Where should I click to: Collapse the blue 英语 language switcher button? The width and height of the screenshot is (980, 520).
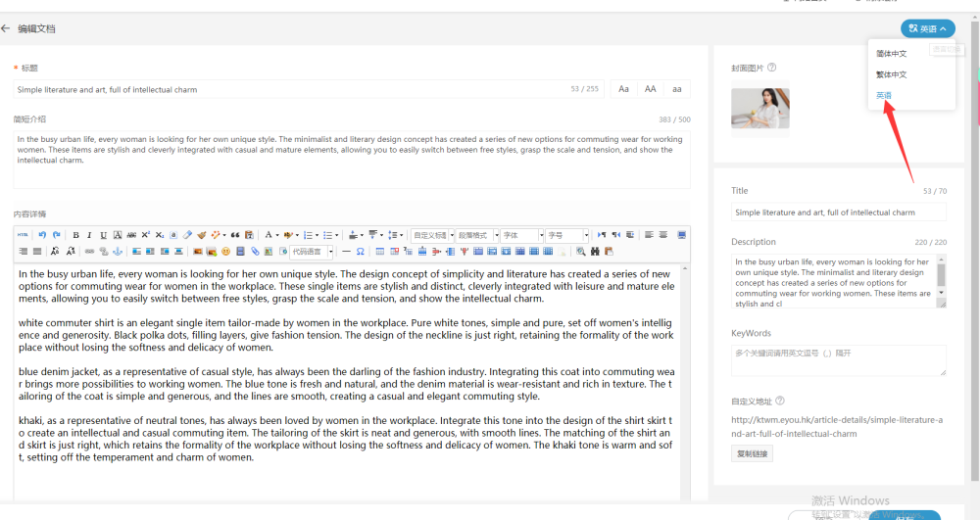[927, 28]
